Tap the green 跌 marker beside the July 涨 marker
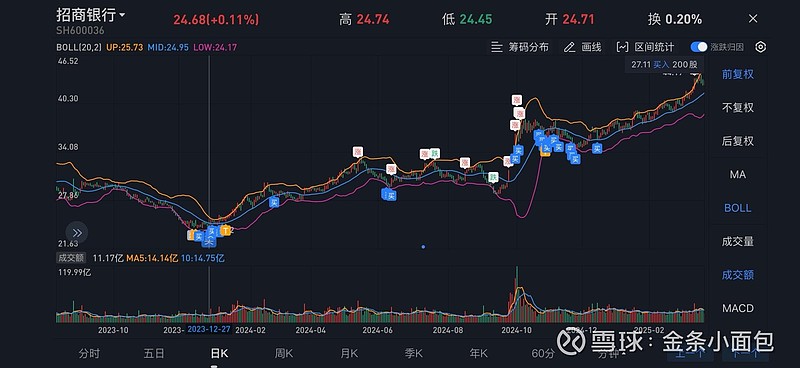This screenshot has height=368, width=800. (435, 153)
